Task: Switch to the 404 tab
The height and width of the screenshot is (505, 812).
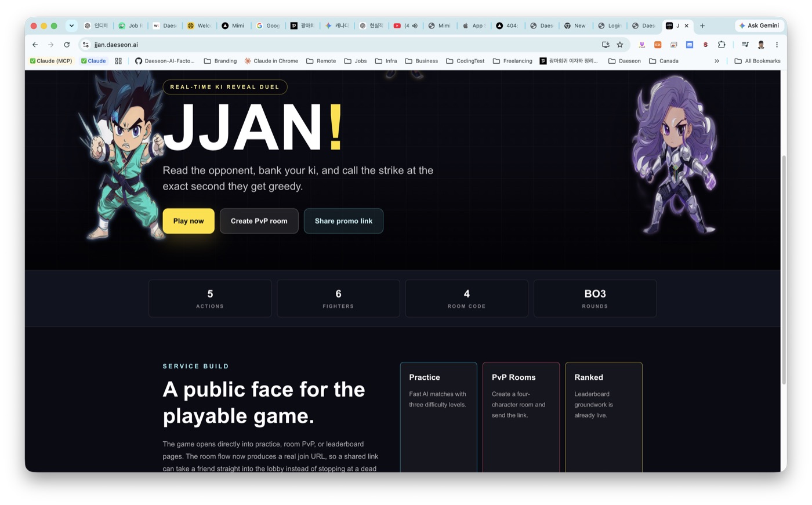Action: click(507, 26)
